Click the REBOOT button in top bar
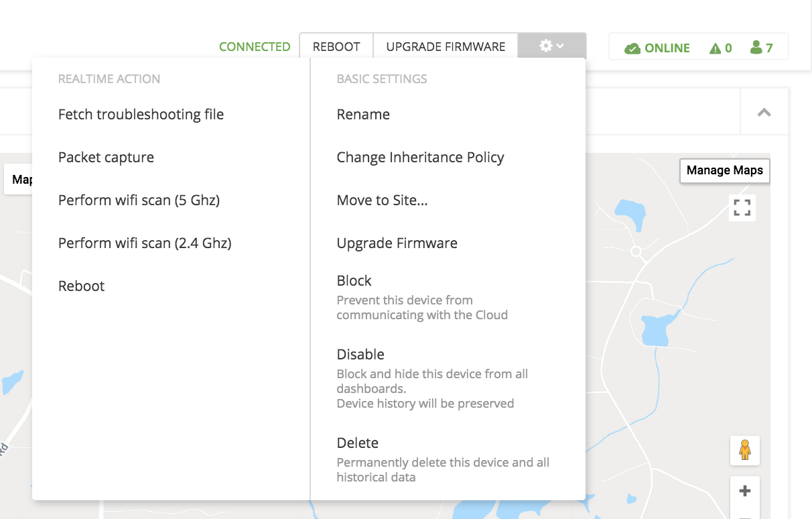This screenshot has height=519, width=812. pos(336,46)
